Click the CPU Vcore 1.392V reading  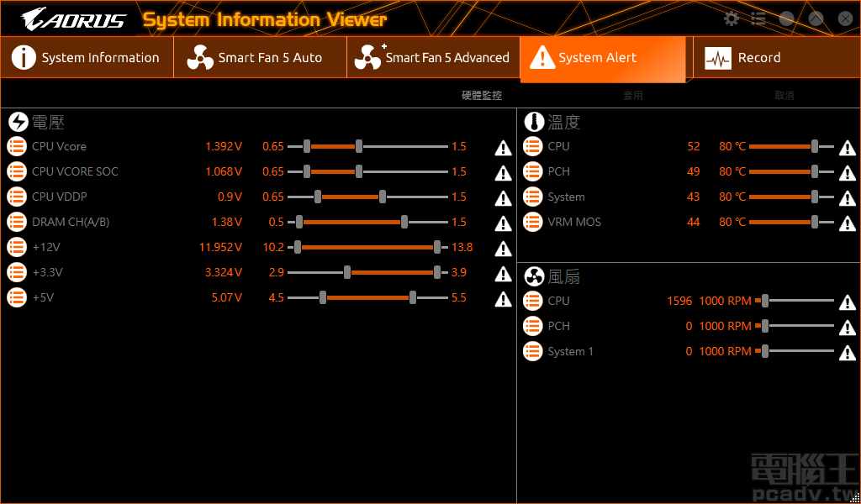[224, 146]
